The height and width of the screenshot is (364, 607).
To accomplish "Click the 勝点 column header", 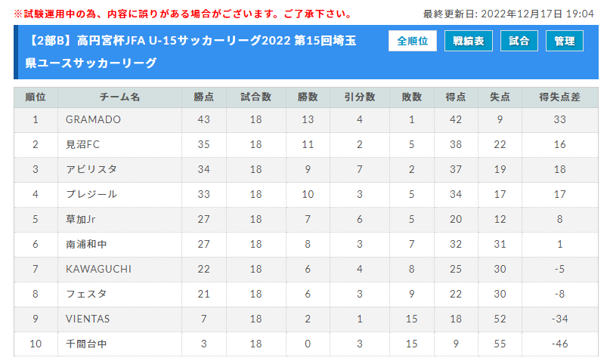I will point(203,97).
